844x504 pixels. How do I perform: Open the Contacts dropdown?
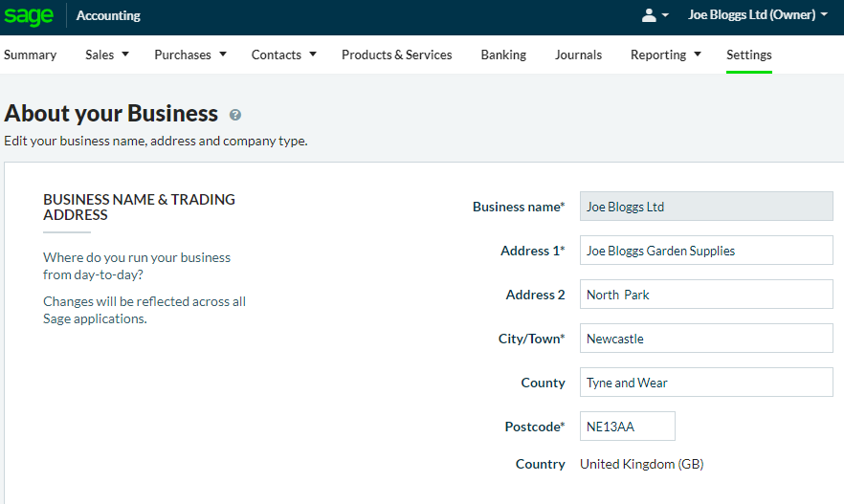pyautogui.click(x=283, y=55)
